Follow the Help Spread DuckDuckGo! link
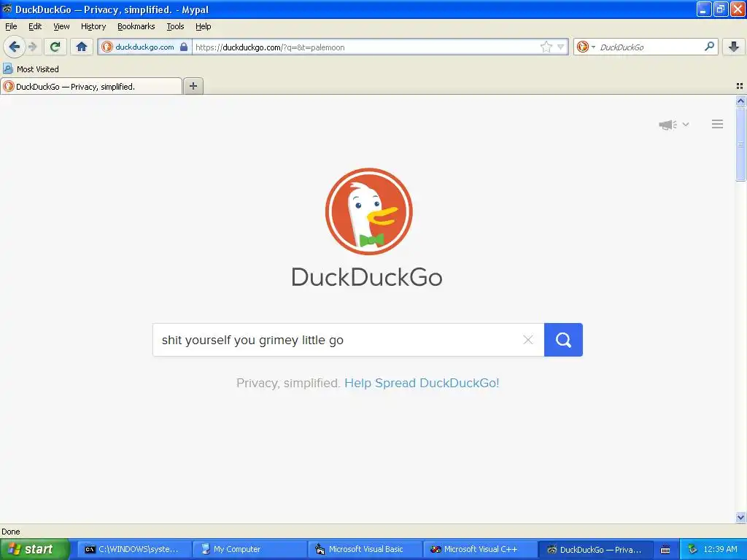 pyautogui.click(x=422, y=383)
